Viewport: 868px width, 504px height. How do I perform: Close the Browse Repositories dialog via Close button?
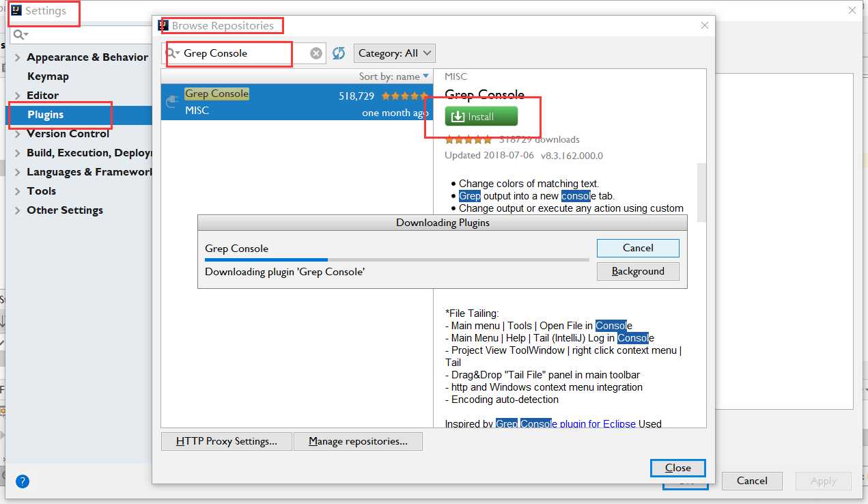(678, 468)
